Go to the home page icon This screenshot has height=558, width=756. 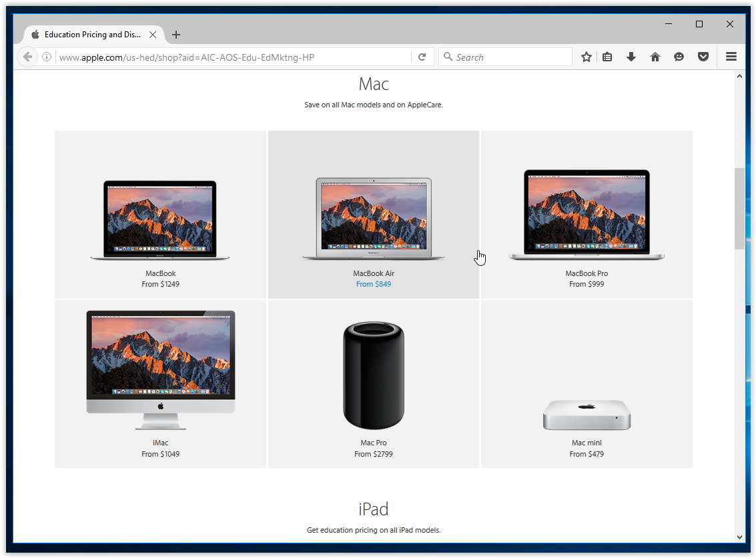pyautogui.click(x=655, y=57)
